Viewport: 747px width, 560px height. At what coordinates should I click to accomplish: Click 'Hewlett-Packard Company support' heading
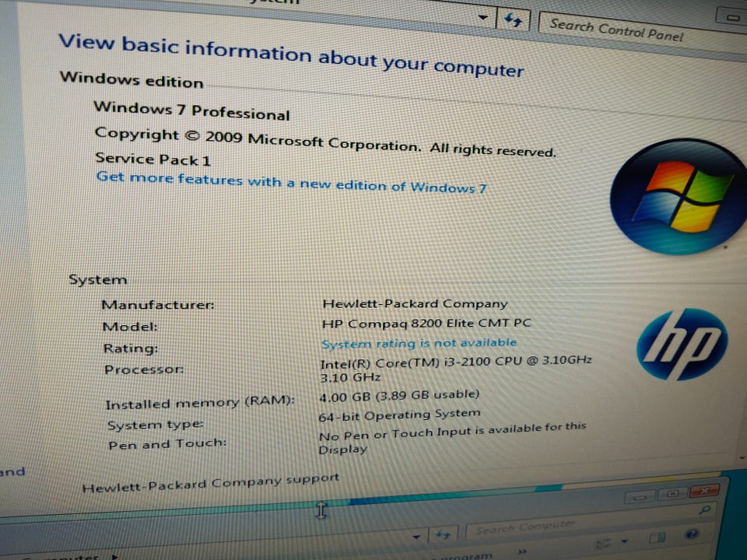pyautogui.click(x=211, y=483)
